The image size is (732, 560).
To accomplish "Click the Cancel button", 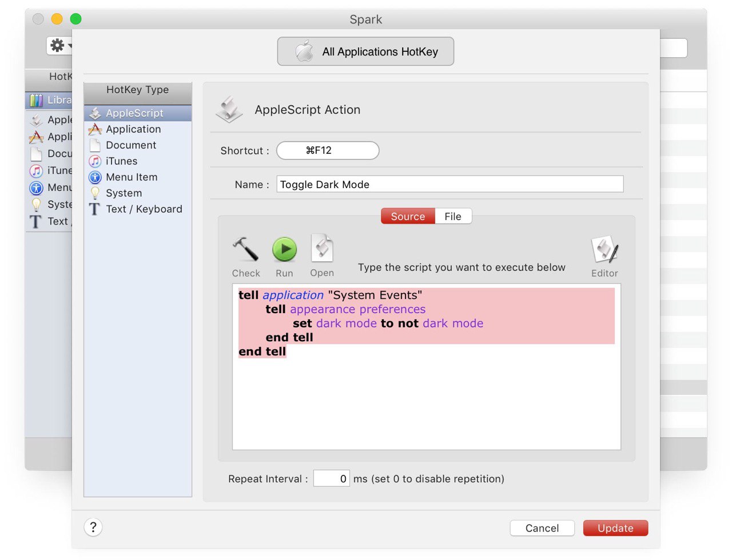I will point(542,528).
